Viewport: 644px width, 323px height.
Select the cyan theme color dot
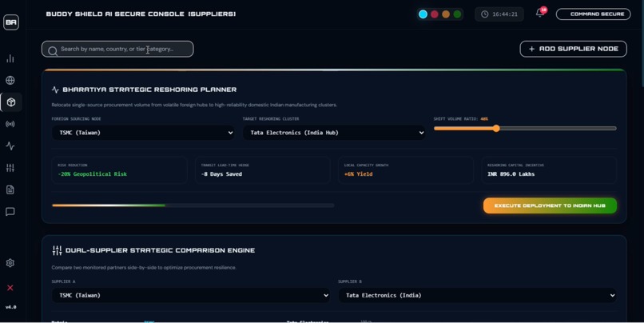[x=423, y=14]
